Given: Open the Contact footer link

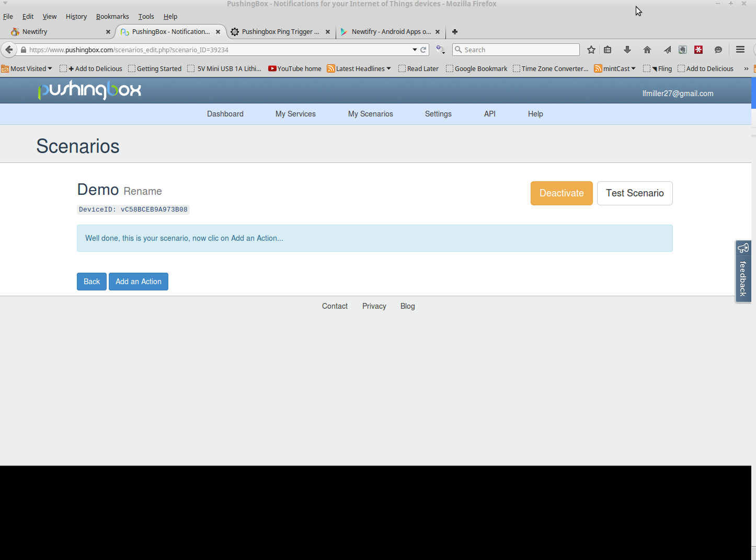Looking at the screenshot, I should (335, 306).
